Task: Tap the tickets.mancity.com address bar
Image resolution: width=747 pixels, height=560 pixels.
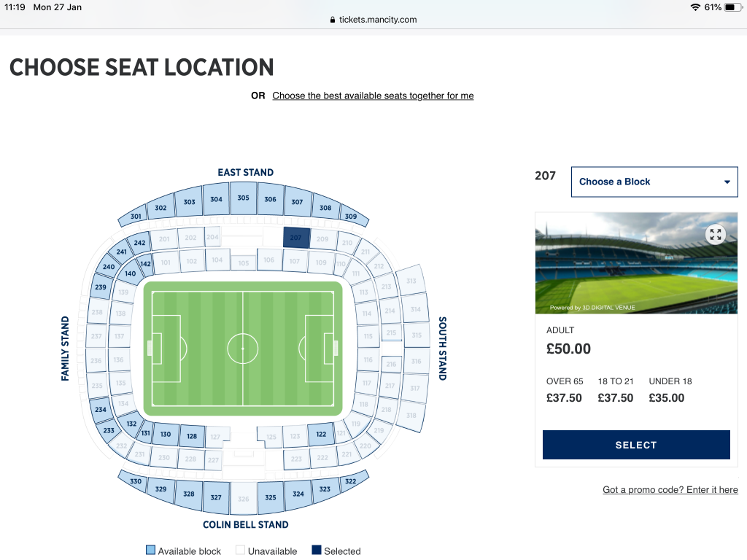Action: [373, 20]
